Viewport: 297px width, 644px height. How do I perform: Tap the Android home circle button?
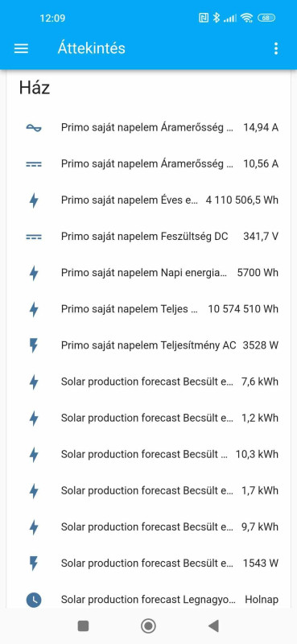click(148, 625)
